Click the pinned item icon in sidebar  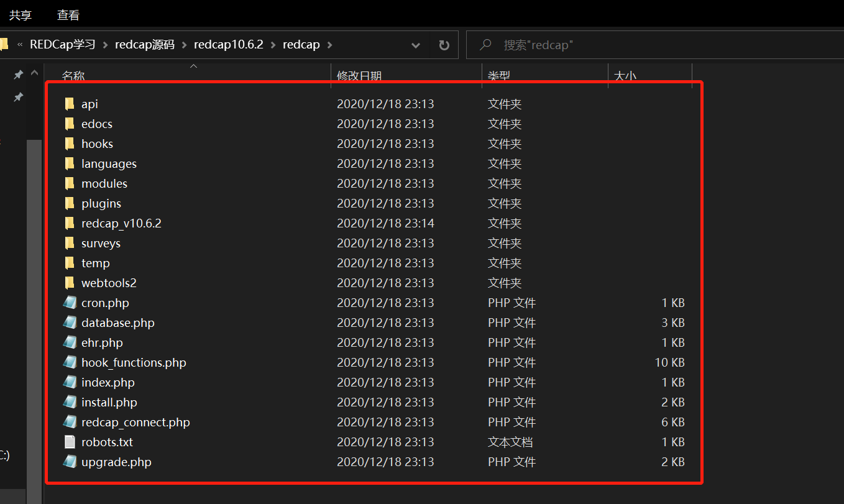pos(18,74)
